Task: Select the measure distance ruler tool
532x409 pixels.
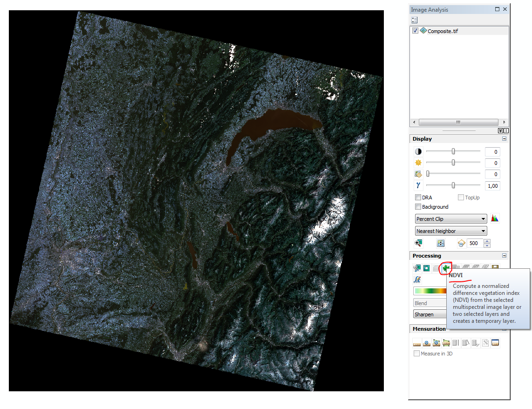Action: [416, 343]
